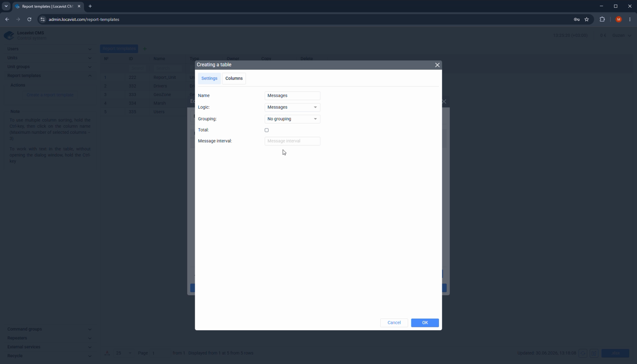Open the Grouping dropdown

click(x=292, y=119)
